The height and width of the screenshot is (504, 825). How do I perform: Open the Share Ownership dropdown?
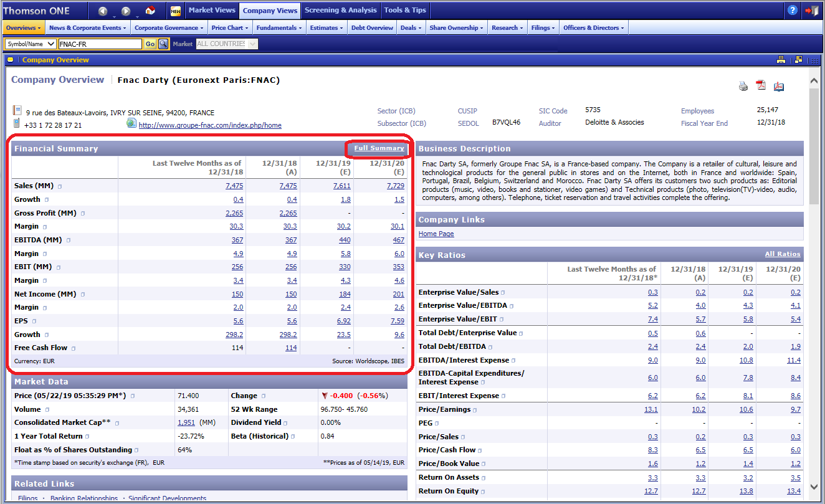click(457, 27)
